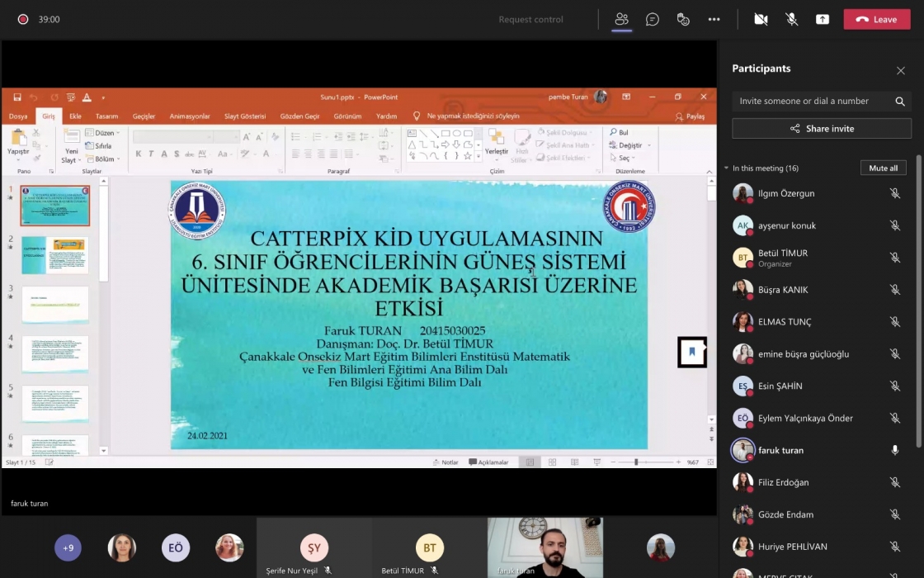
Task: Click the share content icon
Action: point(822,20)
